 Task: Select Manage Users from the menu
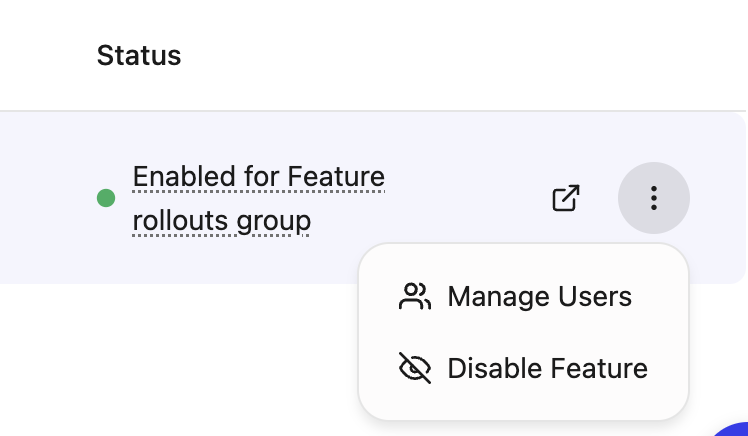539,297
